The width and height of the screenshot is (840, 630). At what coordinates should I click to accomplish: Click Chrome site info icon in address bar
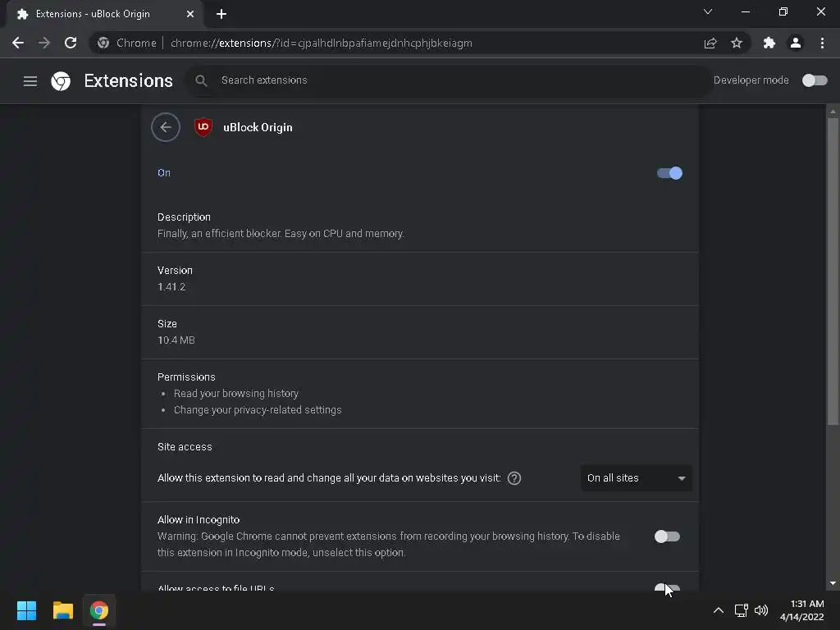click(x=103, y=43)
